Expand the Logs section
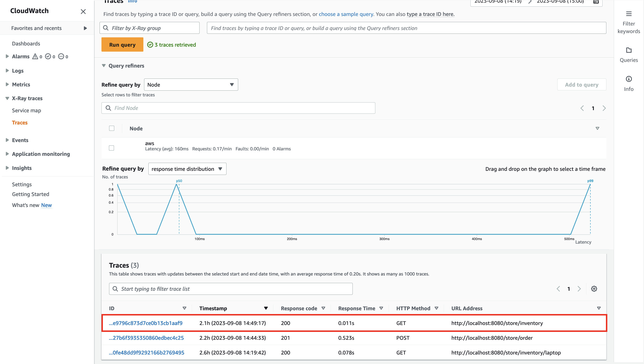Viewport: 644px width, 364px height. tap(7, 70)
